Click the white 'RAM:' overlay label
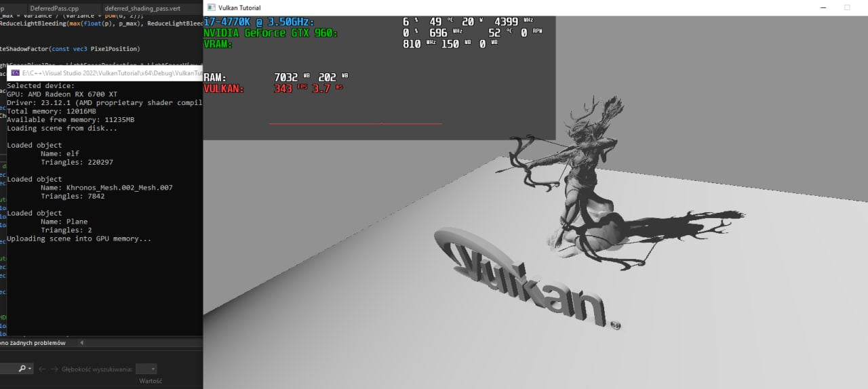868x389 pixels. coord(215,77)
